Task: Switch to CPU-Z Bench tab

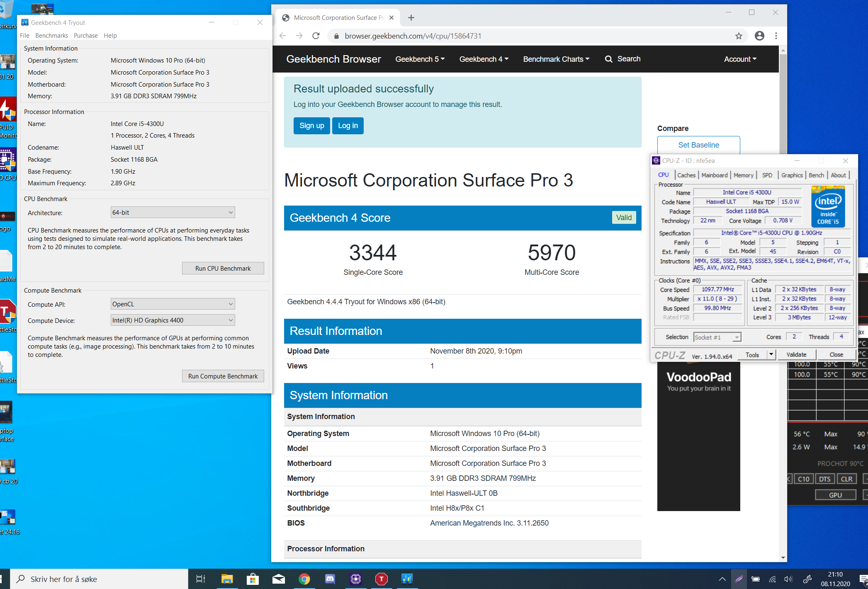Action: click(816, 175)
